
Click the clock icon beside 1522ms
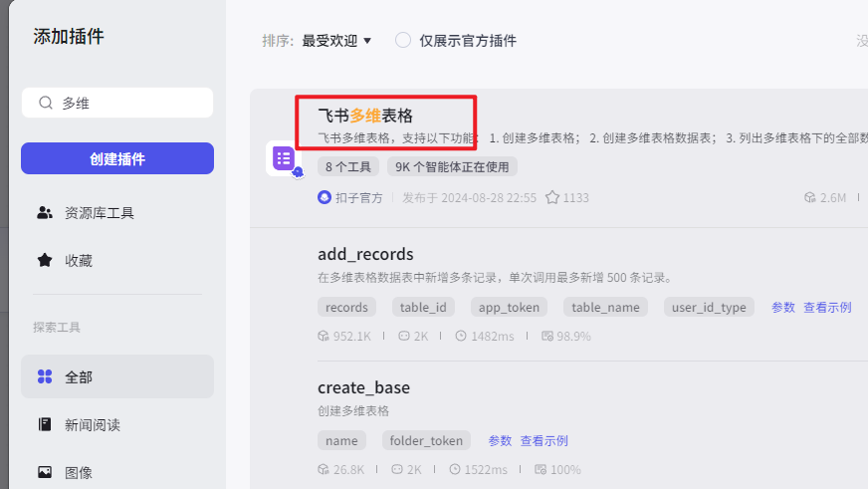[x=455, y=469]
